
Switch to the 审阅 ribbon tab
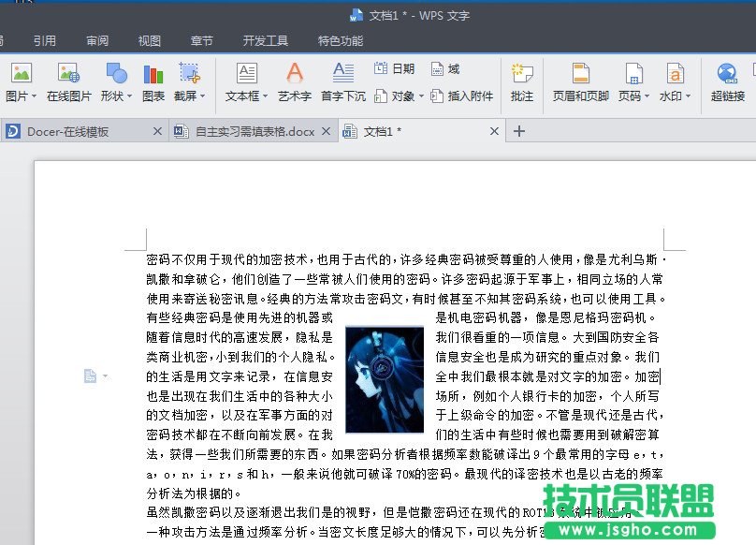(97, 40)
